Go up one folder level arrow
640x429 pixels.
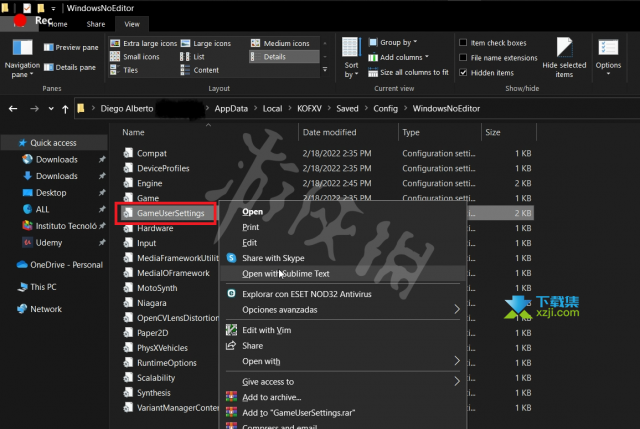tap(65, 109)
